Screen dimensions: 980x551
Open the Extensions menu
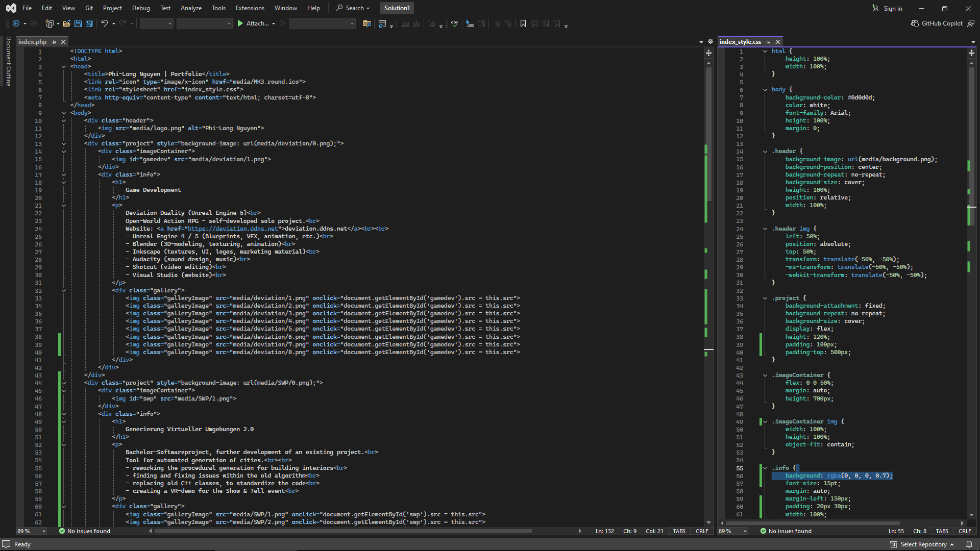coord(250,8)
